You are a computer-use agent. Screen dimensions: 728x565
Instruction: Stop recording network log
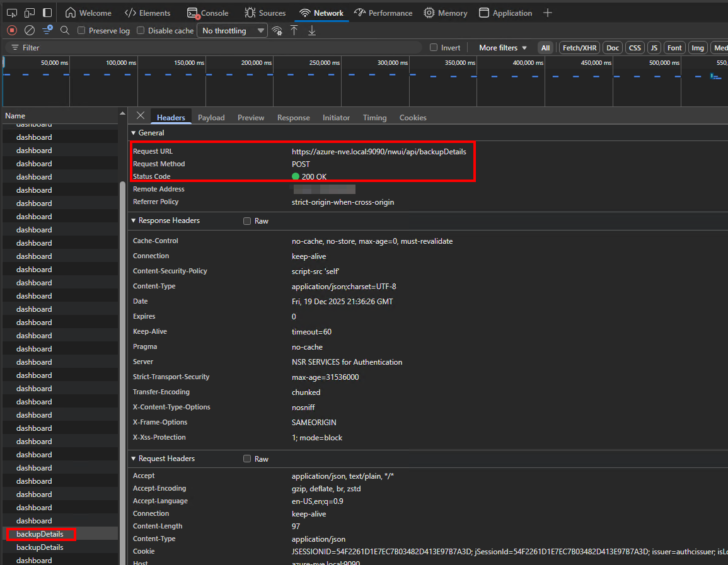[11, 30]
